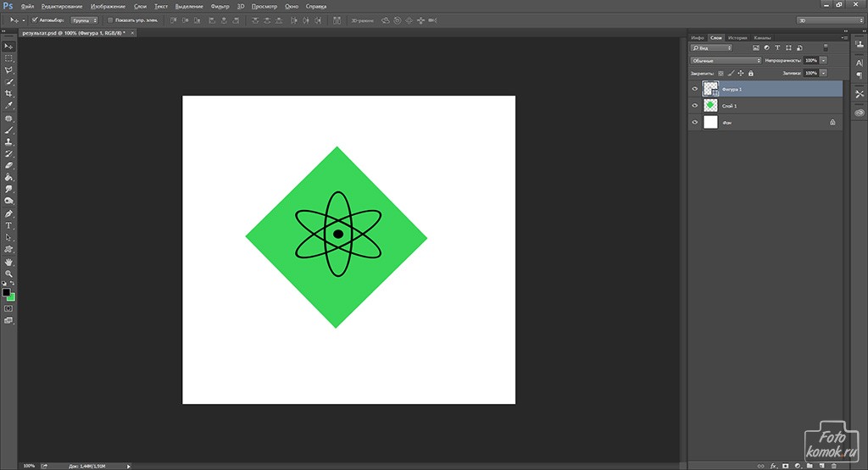868x470 pixels.
Task: Select the Polygonal Lasso tool
Action: [x=8, y=70]
